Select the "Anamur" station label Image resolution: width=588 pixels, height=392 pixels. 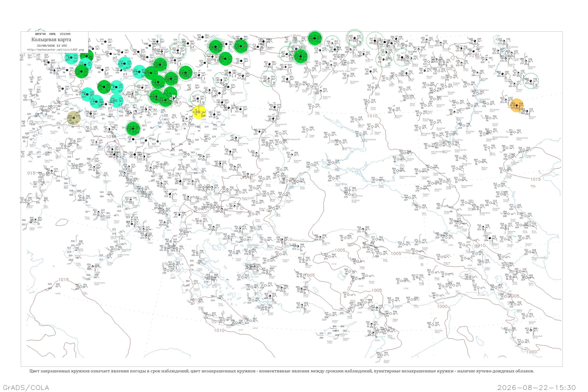click(335, 320)
